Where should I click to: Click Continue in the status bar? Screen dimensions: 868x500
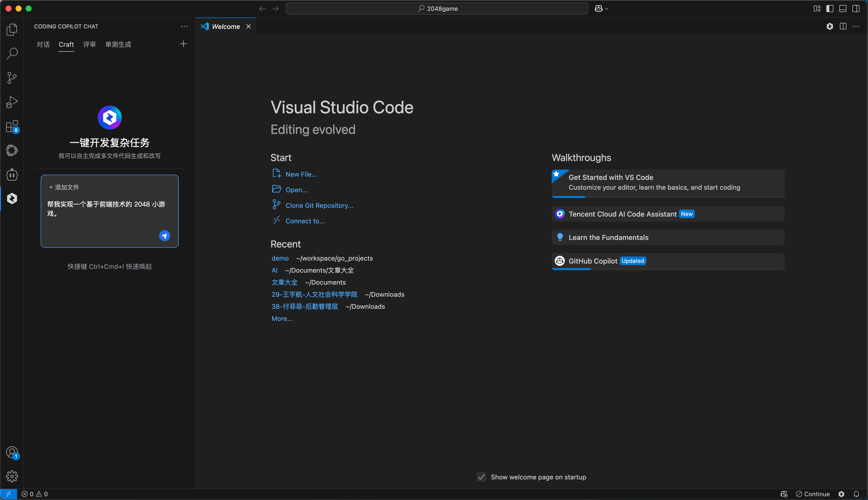813,494
